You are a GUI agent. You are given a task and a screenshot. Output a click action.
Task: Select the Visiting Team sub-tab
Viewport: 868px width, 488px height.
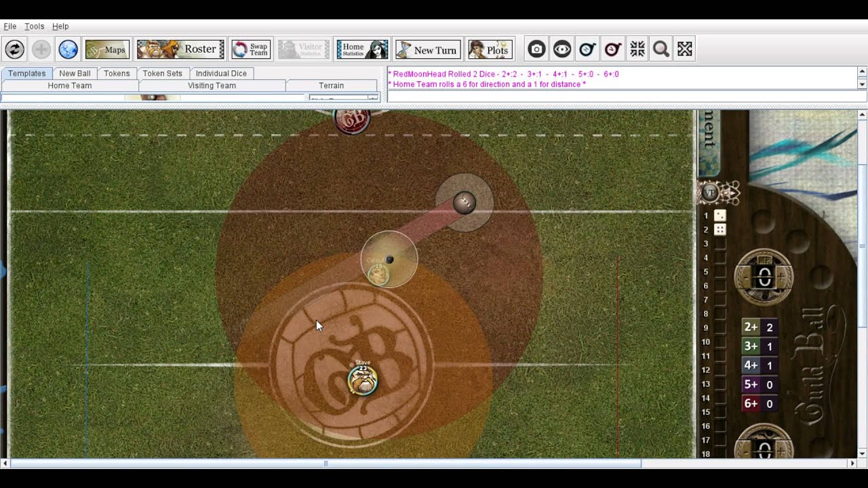pos(212,85)
